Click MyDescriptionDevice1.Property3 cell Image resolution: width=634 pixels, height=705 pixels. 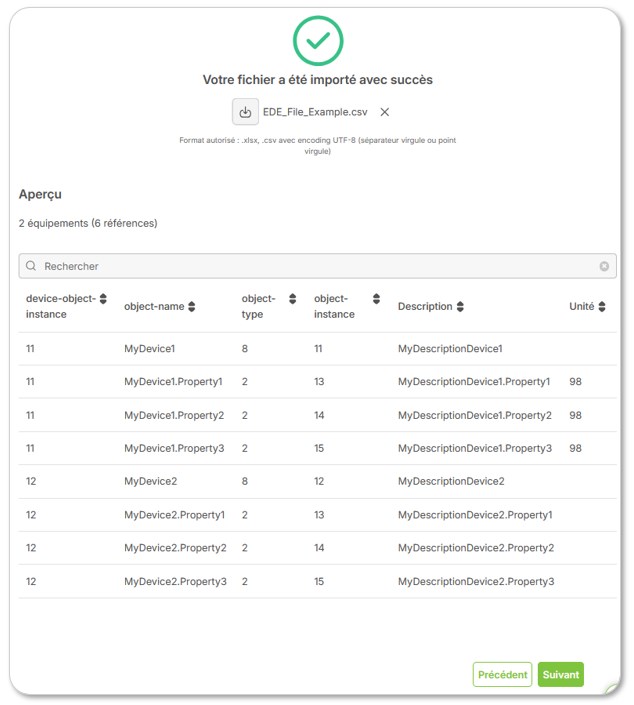click(x=475, y=448)
